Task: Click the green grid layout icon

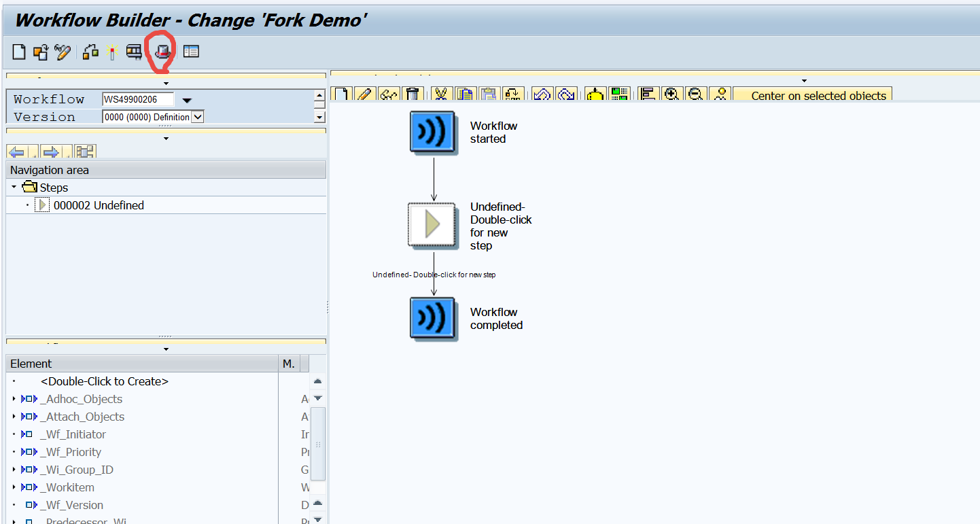Action: 618,94
